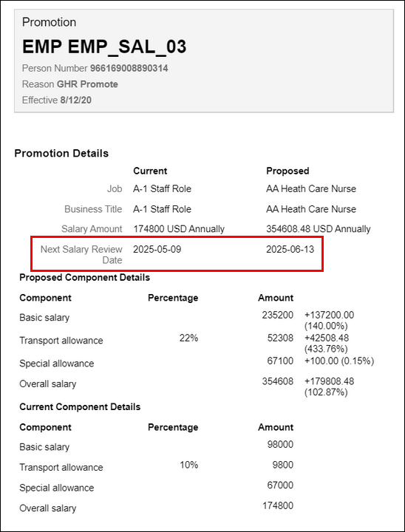The width and height of the screenshot is (405, 532).
Task: Click the Proposed column header
Action: (287, 171)
